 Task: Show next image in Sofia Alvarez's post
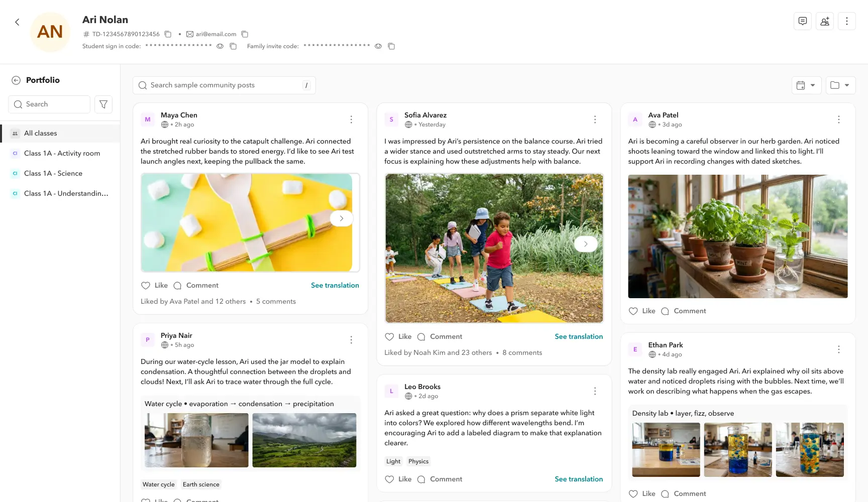tap(586, 244)
